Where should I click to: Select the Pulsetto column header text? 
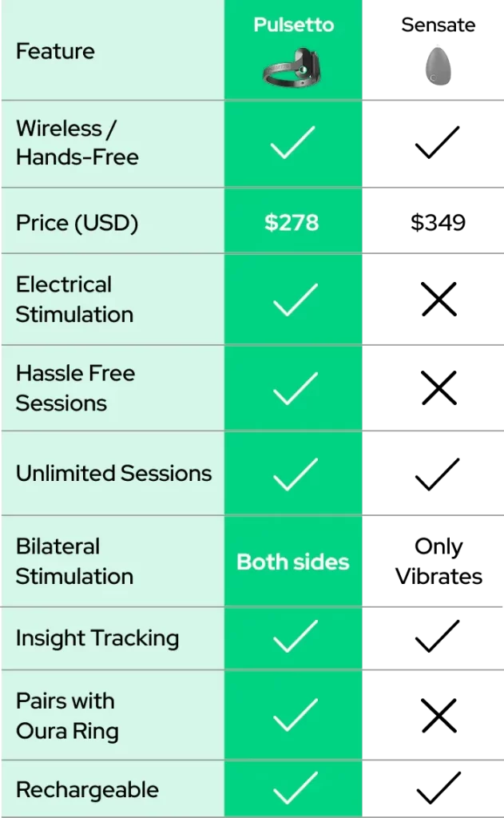293,25
